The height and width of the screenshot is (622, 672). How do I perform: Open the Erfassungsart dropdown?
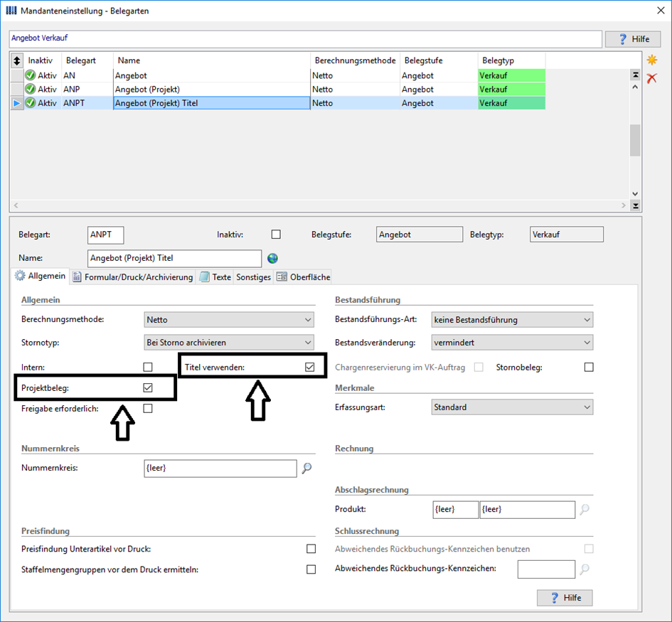[x=512, y=407]
